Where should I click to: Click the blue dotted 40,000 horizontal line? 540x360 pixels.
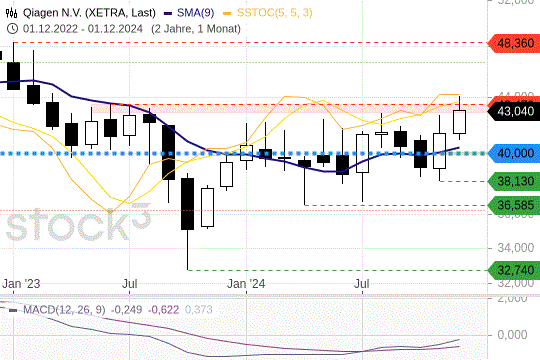pos(243,153)
